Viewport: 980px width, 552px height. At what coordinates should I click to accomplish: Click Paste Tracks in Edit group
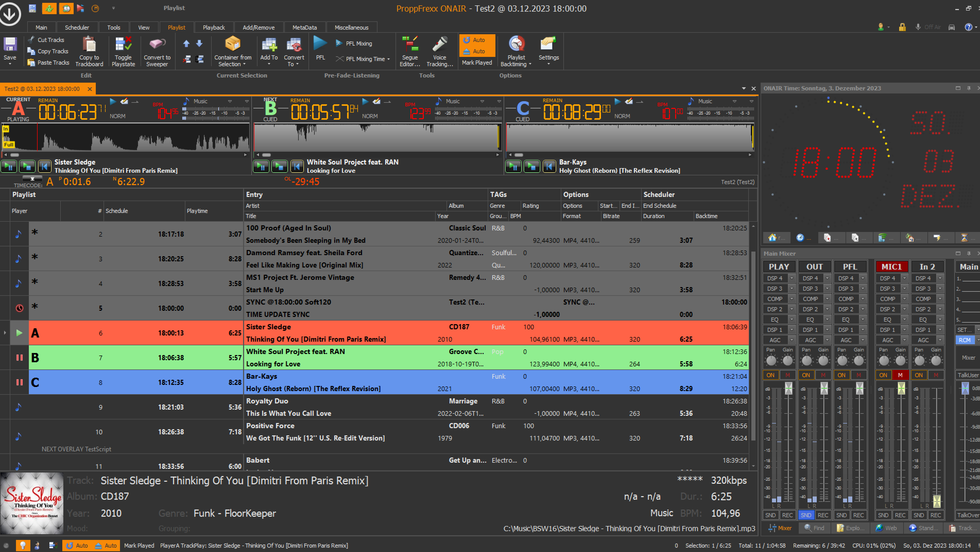point(53,62)
